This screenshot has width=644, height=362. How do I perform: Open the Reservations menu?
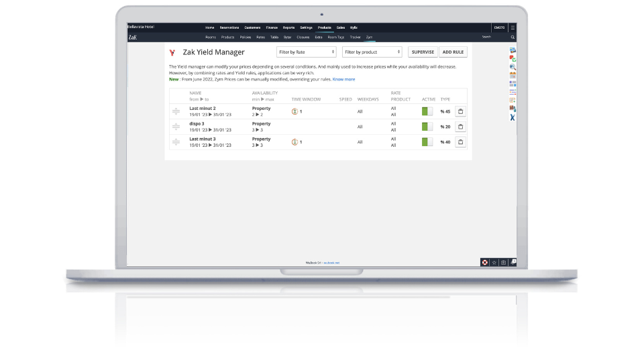(x=229, y=27)
